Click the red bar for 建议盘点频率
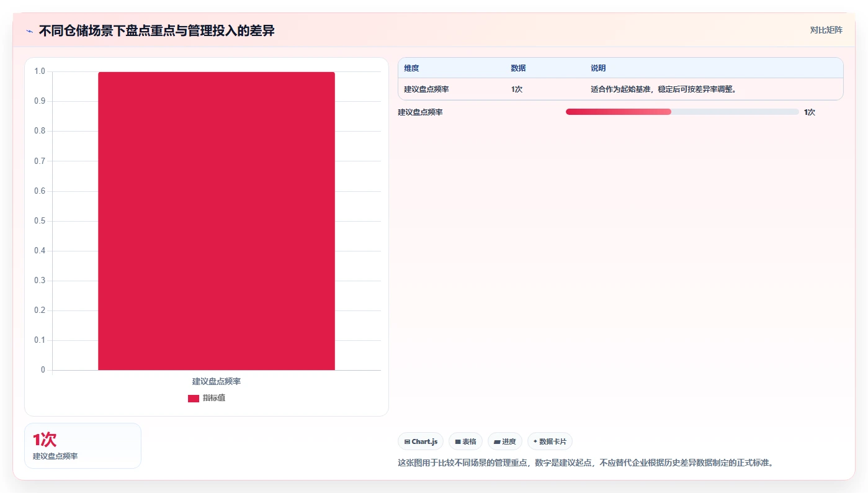Image resolution: width=868 pixels, height=493 pixels. (217, 221)
